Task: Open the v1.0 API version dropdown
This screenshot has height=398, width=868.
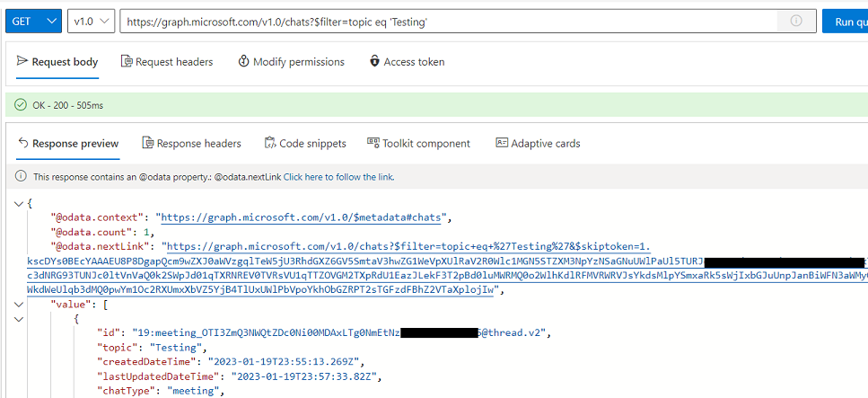Action: tap(92, 22)
